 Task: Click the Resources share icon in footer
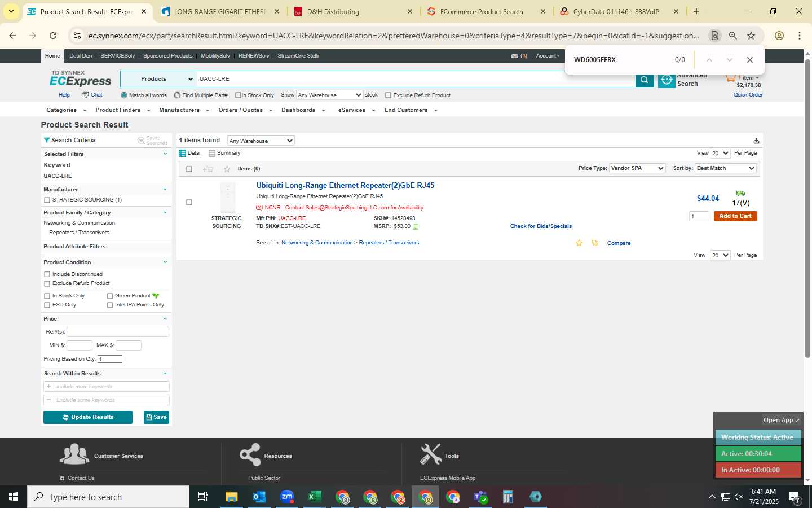pos(250,455)
